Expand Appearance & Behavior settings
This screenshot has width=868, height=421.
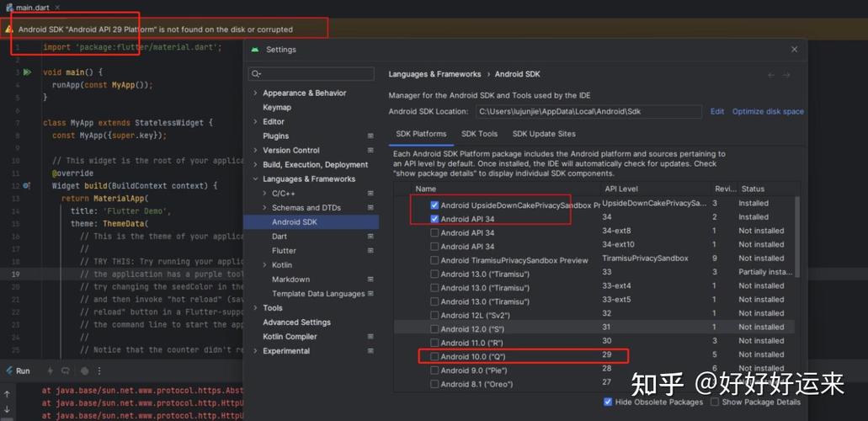click(255, 93)
